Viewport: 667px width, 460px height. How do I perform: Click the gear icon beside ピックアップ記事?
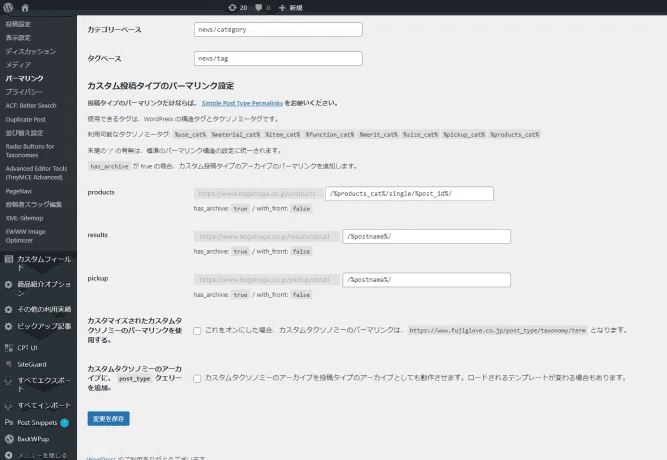pyautogui.click(x=9, y=326)
